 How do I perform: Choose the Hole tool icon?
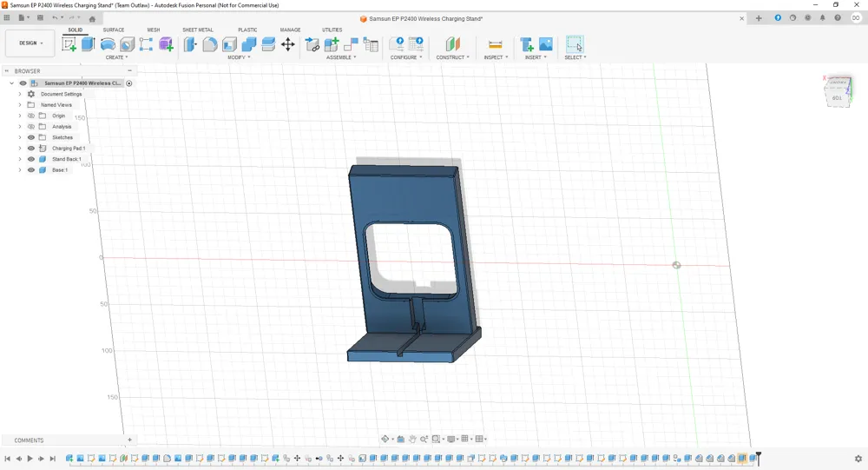pos(127,44)
